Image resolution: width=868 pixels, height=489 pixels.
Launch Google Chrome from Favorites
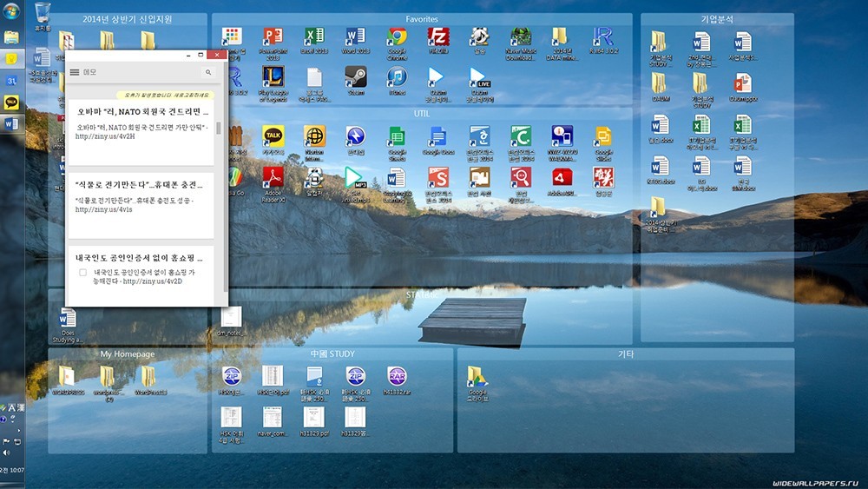point(397,37)
